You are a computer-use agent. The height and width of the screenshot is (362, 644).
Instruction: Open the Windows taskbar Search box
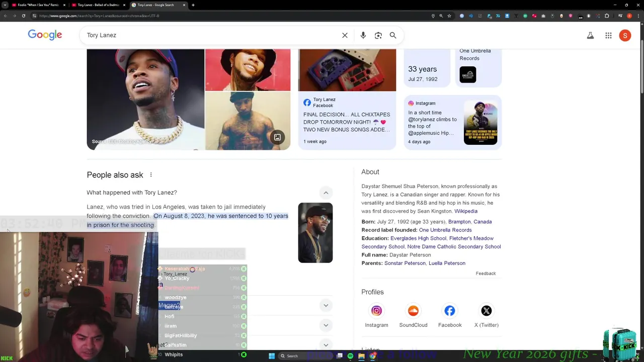point(304,356)
